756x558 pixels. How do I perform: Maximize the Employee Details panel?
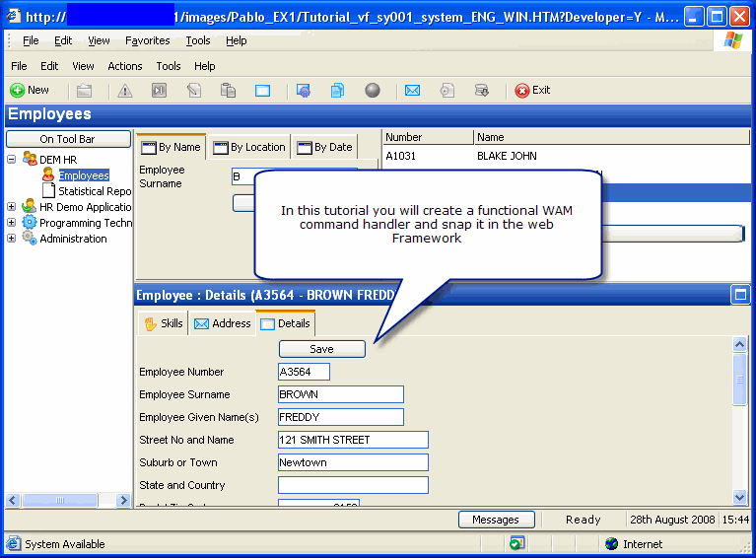click(x=740, y=294)
